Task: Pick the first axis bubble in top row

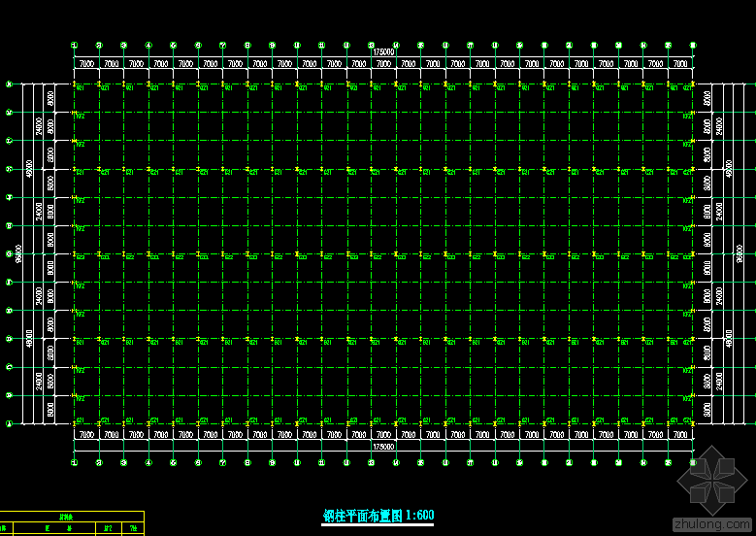Action: pos(74,45)
